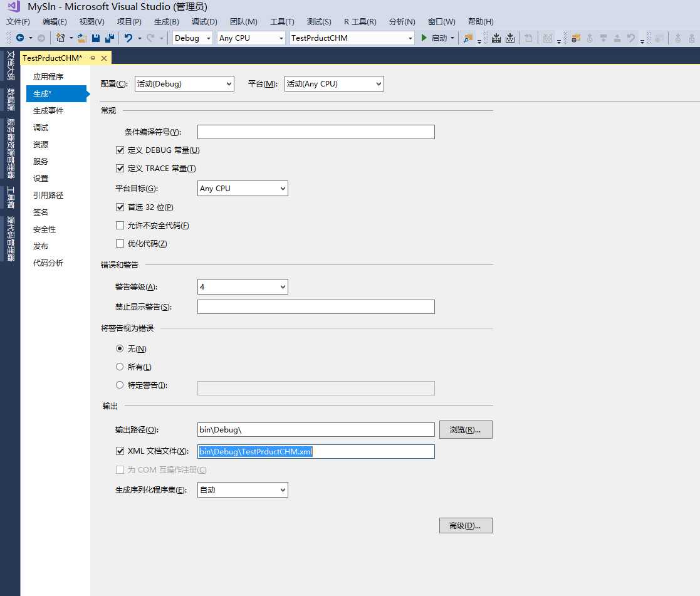Open the 生成序列化程序集 dropdown

243,489
